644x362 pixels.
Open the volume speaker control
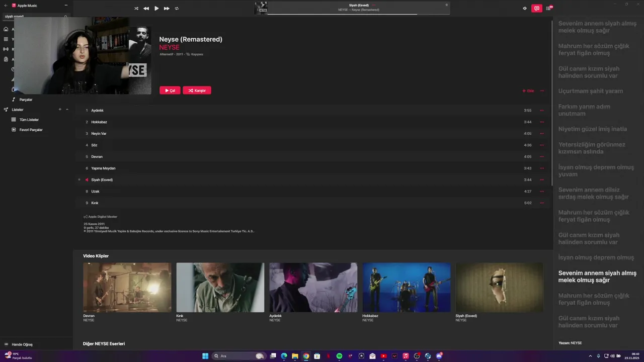point(525,8)
